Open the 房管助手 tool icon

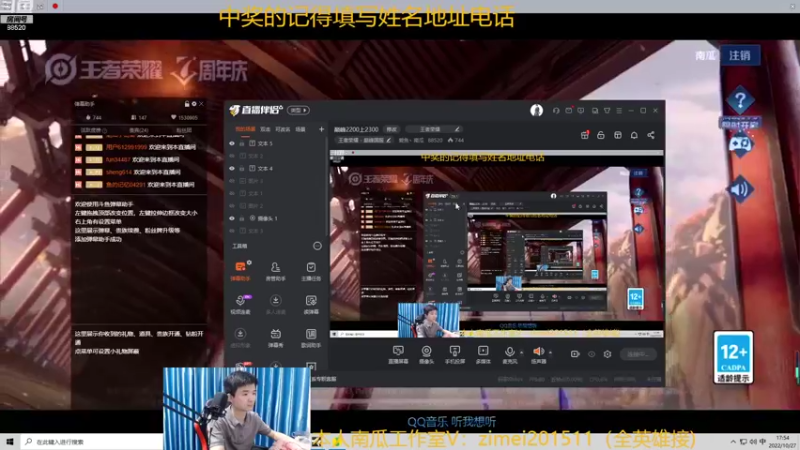[x=276, y=271]
